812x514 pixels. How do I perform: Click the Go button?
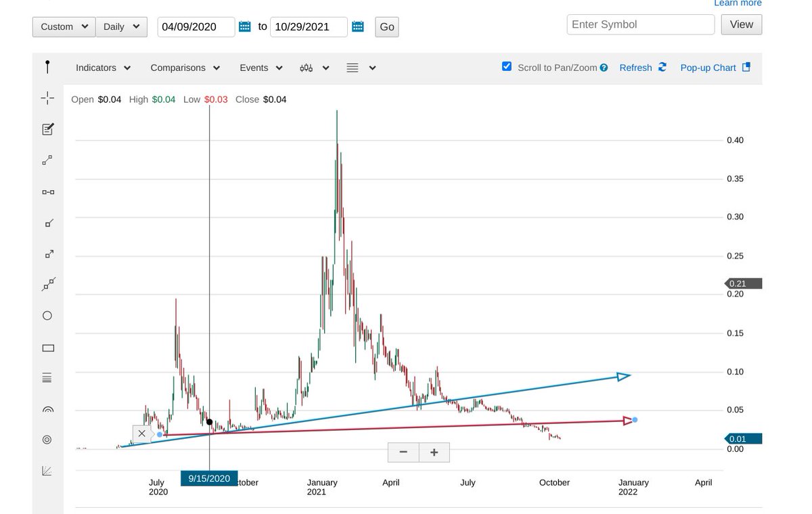coord(387,27)
